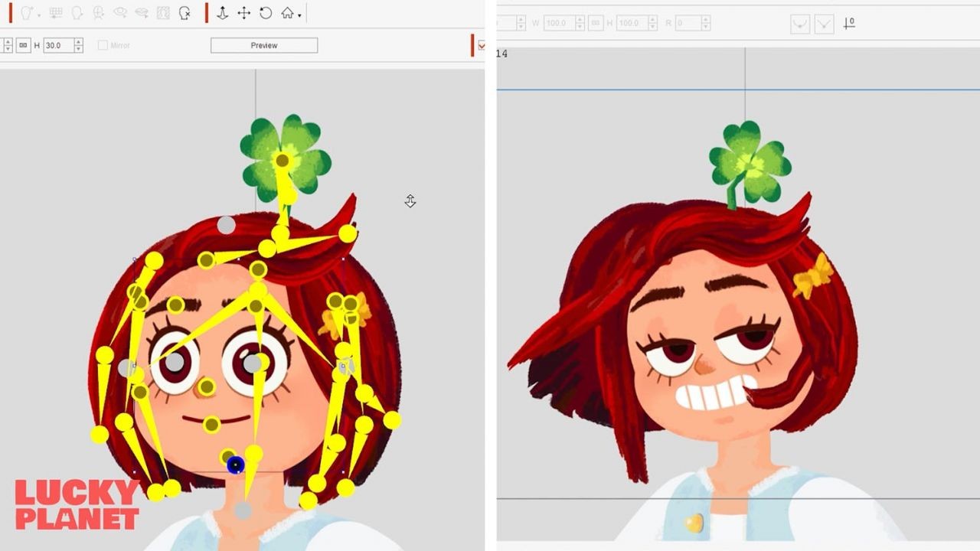The image size is (980, 551).
Task: Toggle the red checkbox at toolbar's right edge
Action: click(x=481, y=46)
